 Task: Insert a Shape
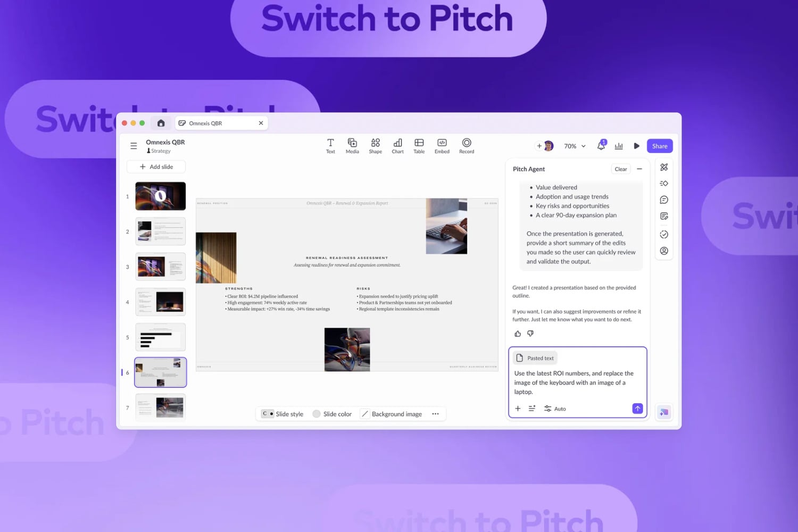376,146
